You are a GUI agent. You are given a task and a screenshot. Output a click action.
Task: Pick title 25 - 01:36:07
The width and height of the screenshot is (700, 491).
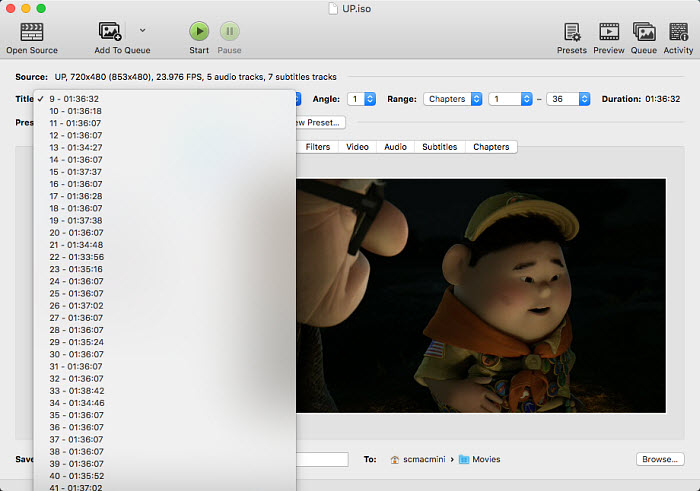(164, 293)
